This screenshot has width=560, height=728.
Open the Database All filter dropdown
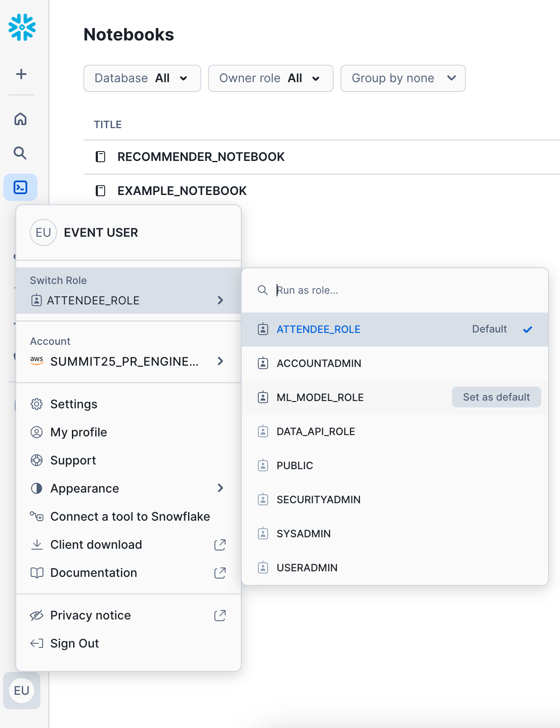pyautogui.click(x=142, y=78)
